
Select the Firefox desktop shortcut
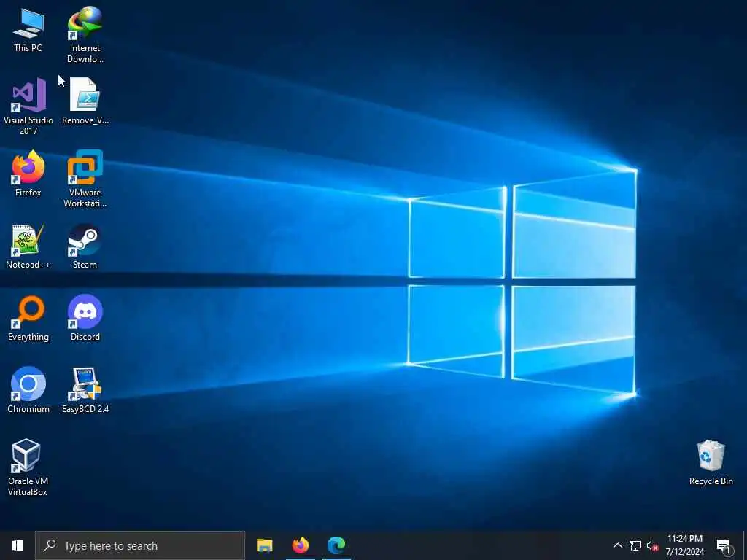pyautogui.click(x=28, y=174)
